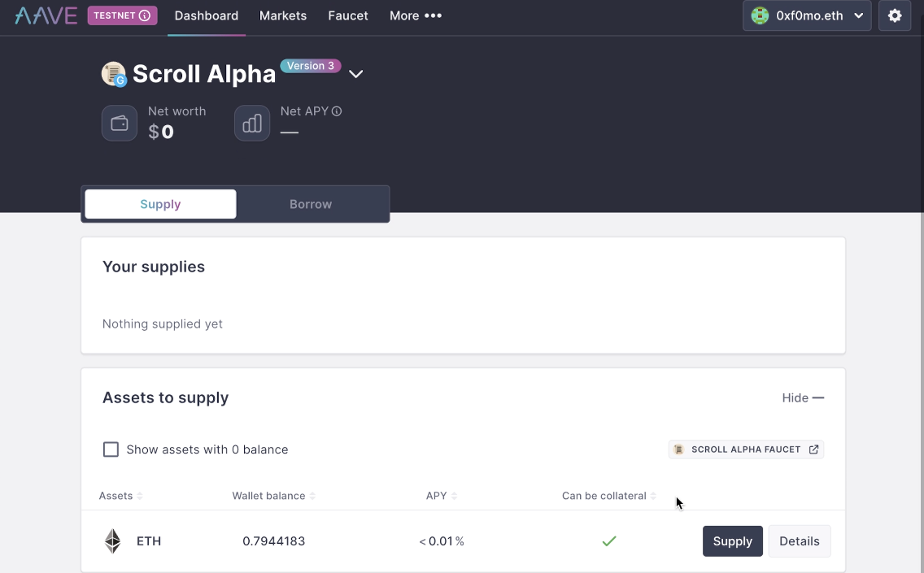View ETH Details
The image size is (924, 573).
tap(799, 541)
